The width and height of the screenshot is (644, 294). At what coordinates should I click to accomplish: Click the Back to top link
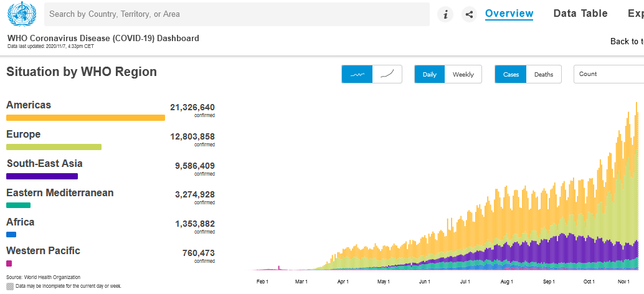(627, 42)
